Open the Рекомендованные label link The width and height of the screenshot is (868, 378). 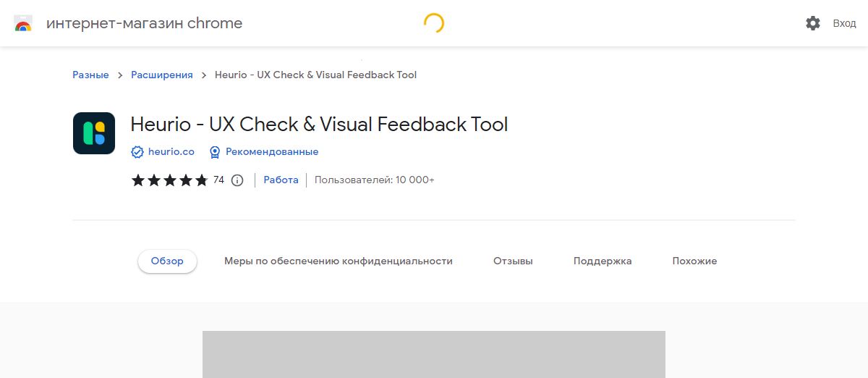[x=272, y=152]
